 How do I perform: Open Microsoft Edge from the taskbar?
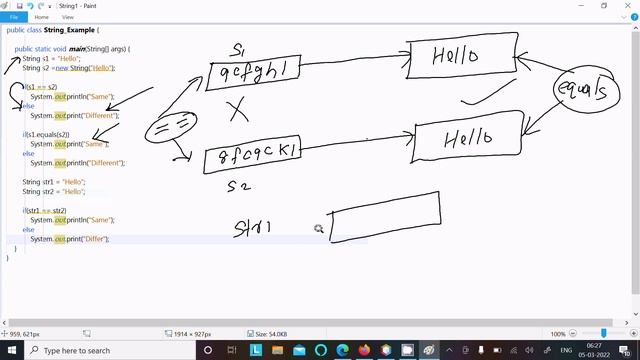click(x=342, y=350)
